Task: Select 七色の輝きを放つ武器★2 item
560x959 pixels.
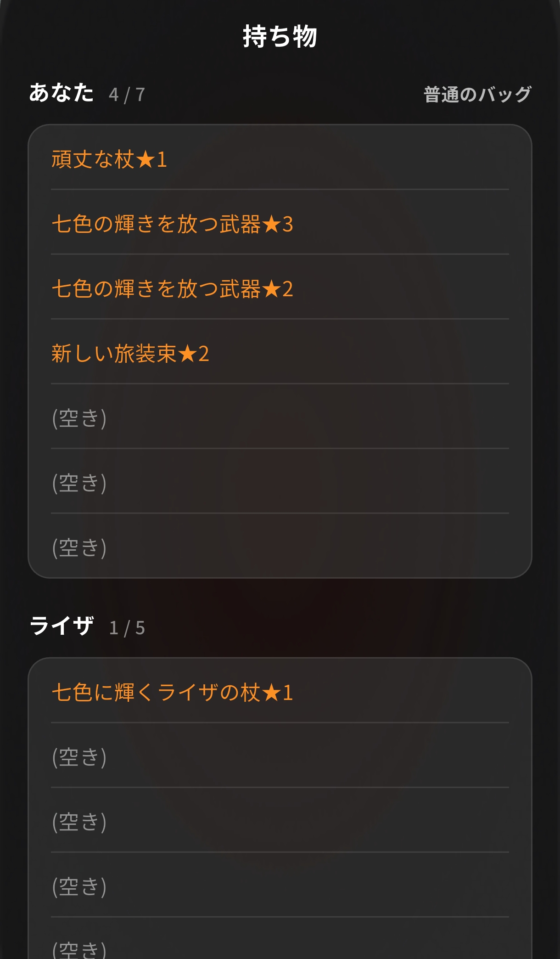Action: point(280,287)
